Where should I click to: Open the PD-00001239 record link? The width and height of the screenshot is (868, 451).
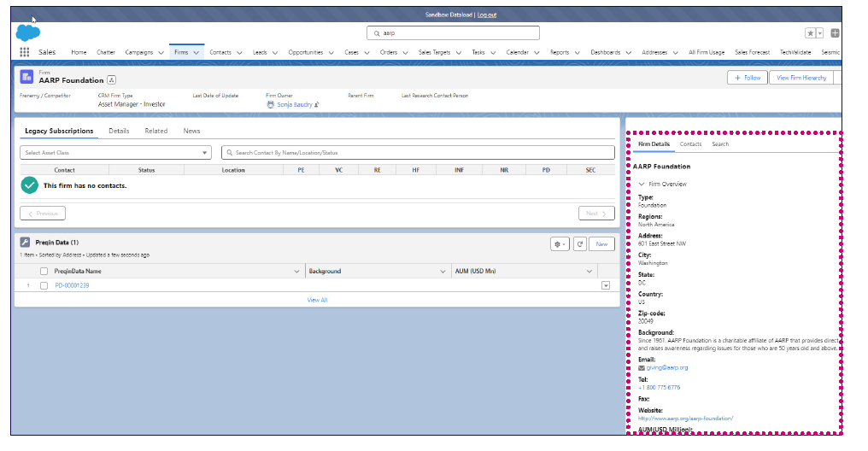coord(72,285)
